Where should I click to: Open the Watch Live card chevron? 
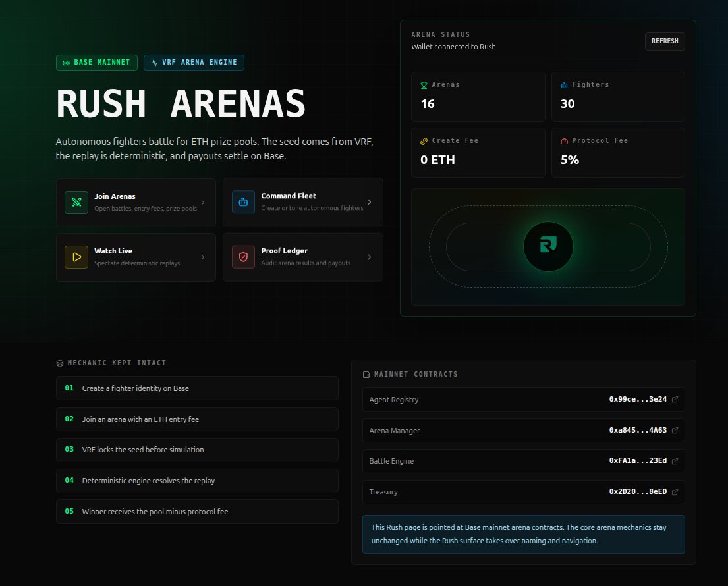click(x=203, y=257)
